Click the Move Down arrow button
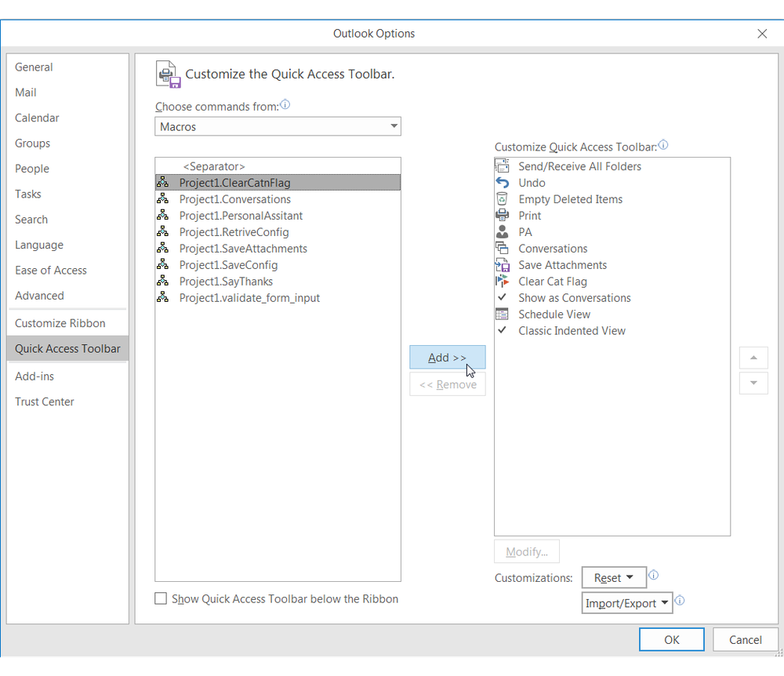This screenshot has width=784, height=676. (x=753, y=383)
